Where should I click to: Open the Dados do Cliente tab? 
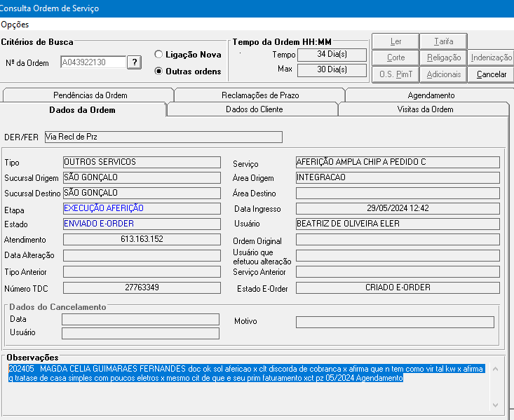[x=254, y=109]
